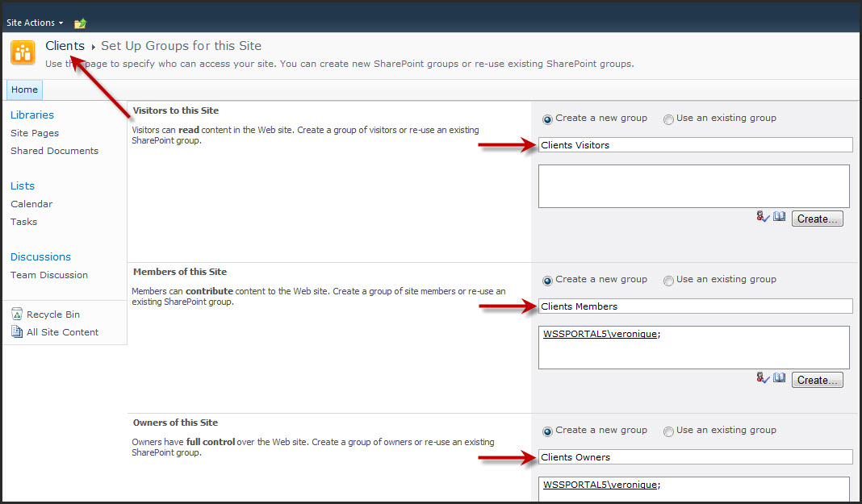Click the Clients breadcrumb link
The image size is (862, 504).
coord(65,46)
